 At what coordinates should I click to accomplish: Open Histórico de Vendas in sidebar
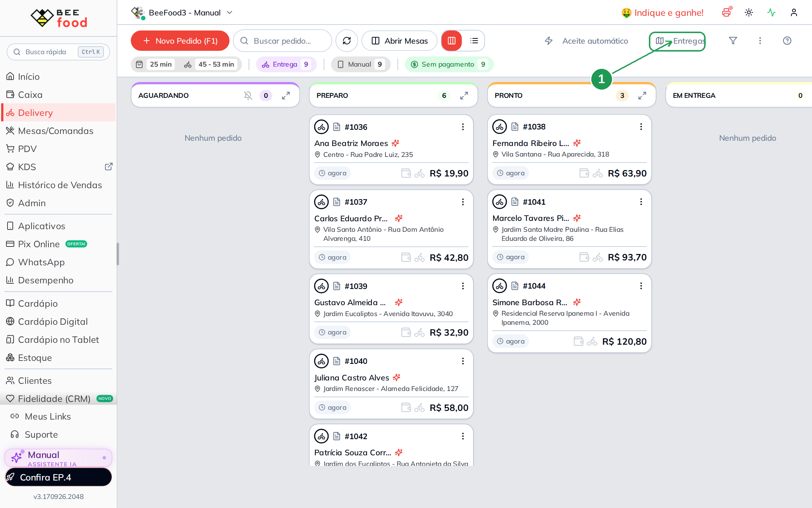pyautogui.click(x=58, y=185)
